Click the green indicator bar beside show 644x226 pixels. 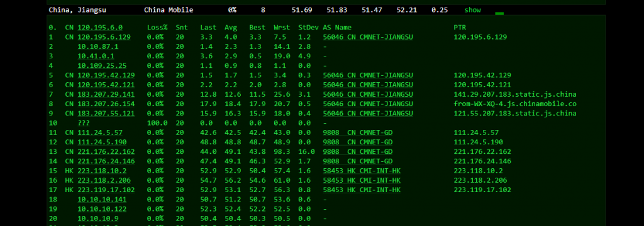coord(499,14)
